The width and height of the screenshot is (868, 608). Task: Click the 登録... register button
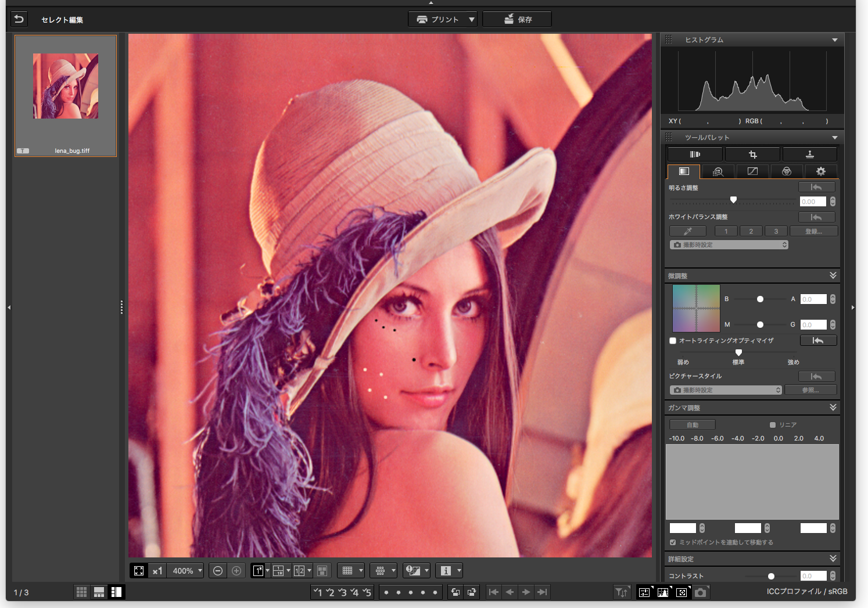pos(814,231)
